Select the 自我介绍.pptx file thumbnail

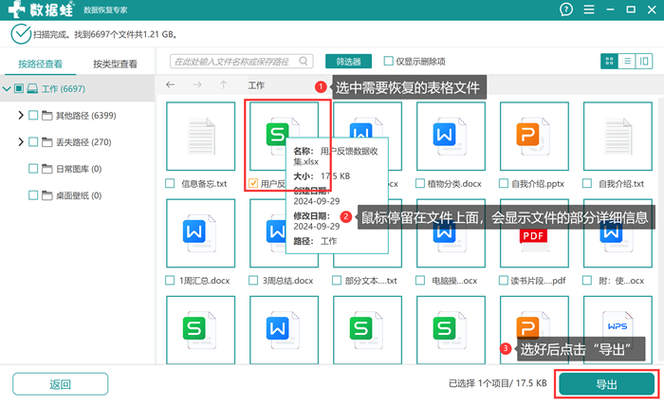(x=534, y=136)
